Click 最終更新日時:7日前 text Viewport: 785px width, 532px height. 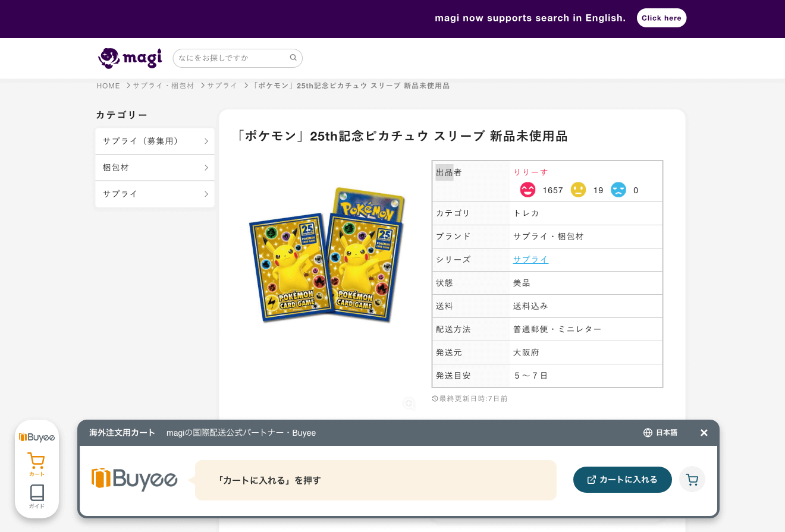[473, 399]
